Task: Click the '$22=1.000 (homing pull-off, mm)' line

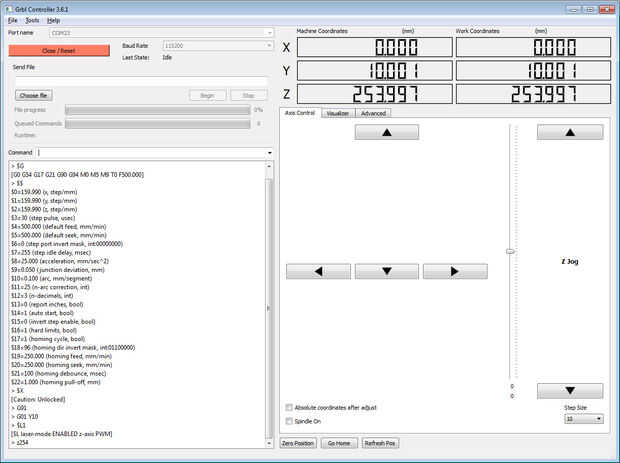Action: pyautogui.click(x=56, y=382)
